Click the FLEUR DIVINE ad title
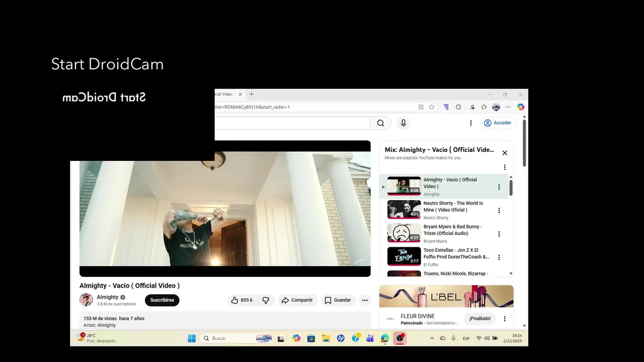644x362 pixels. 418,316
